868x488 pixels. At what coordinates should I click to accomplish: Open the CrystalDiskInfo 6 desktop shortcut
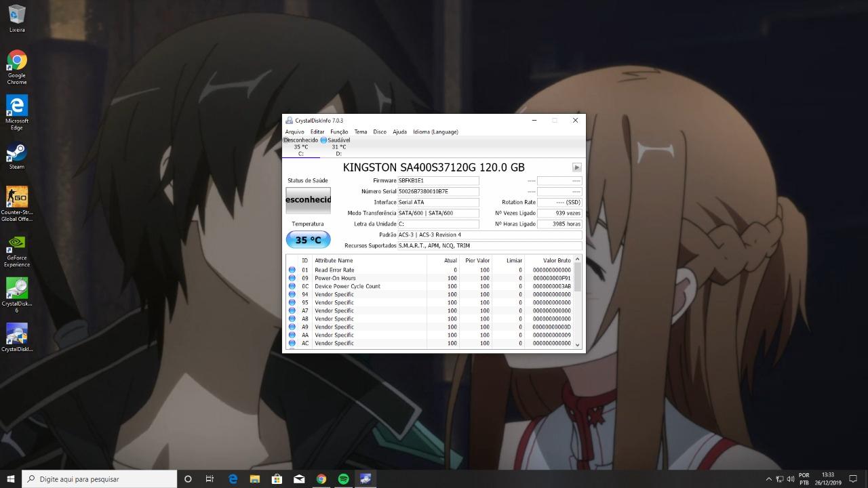pos(17,296)
